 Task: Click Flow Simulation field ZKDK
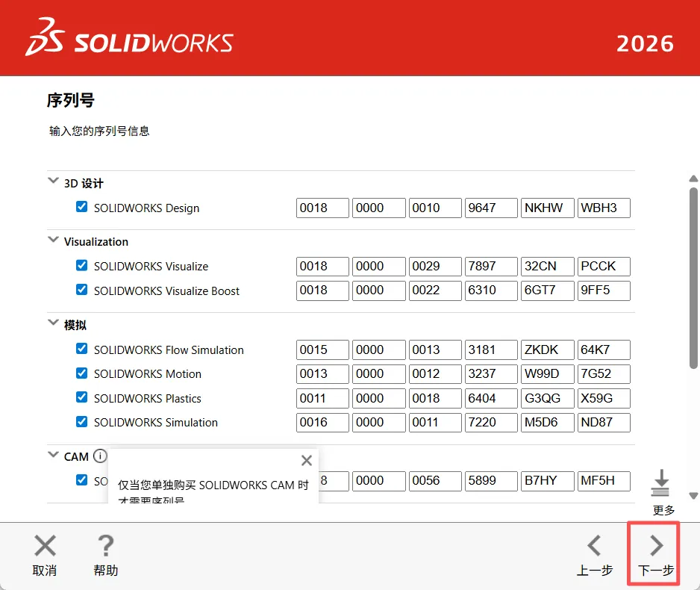click(547, 350)
